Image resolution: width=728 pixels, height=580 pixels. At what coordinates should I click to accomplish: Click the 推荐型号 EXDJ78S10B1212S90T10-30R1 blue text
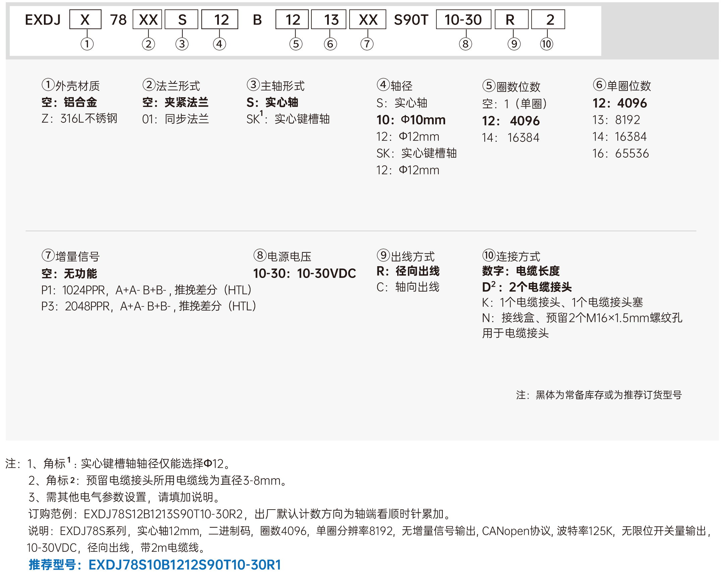pyautogui.click(x=155, y=565)
